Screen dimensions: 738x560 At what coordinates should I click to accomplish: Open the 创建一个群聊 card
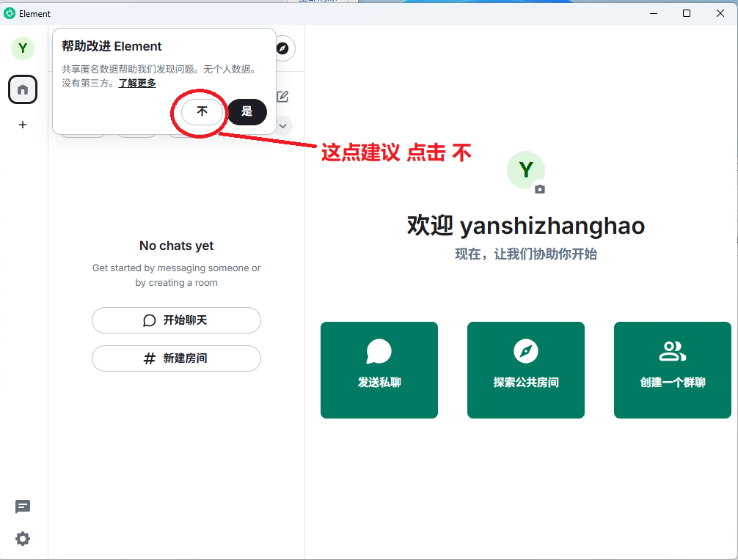pos(672,370)
